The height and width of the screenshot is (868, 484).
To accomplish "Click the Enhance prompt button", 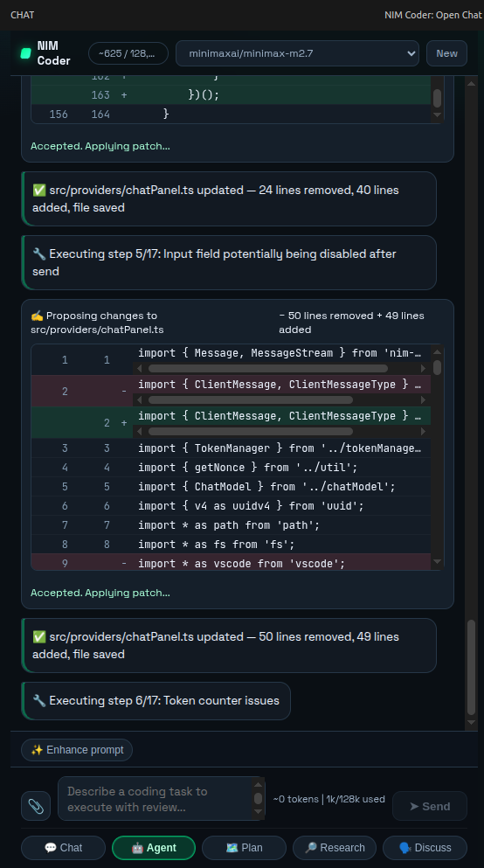I will (x=77, y=749).
